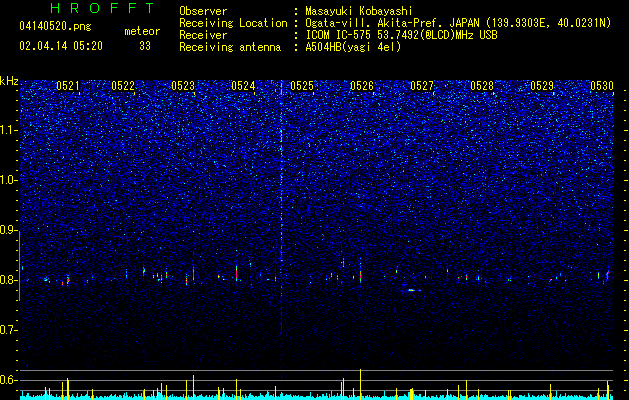Click the date stamp 02.04.14 05:20

(61, 46)
